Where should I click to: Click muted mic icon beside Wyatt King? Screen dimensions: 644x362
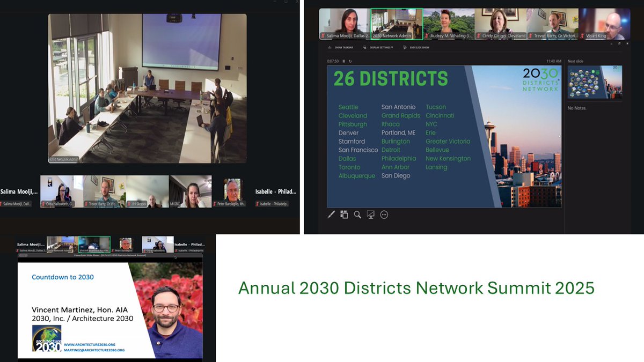coord(583,36)
